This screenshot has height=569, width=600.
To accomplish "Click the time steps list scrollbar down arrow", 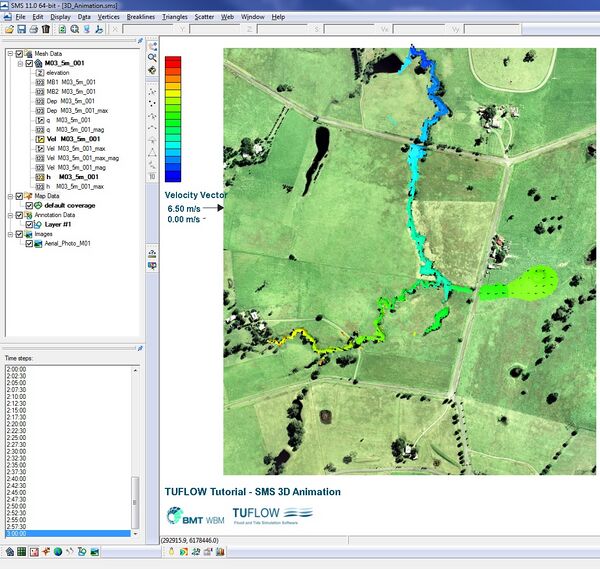I will tap(136, 534).
